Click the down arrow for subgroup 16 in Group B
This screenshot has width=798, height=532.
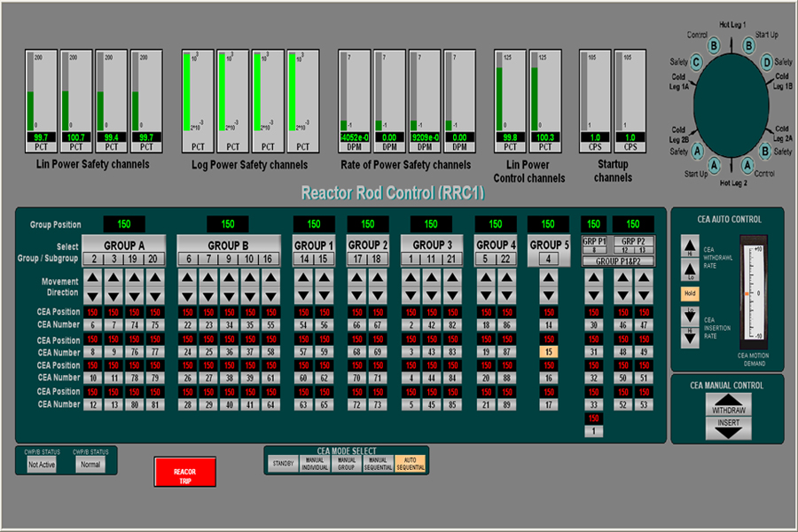(x=270, y=296)
